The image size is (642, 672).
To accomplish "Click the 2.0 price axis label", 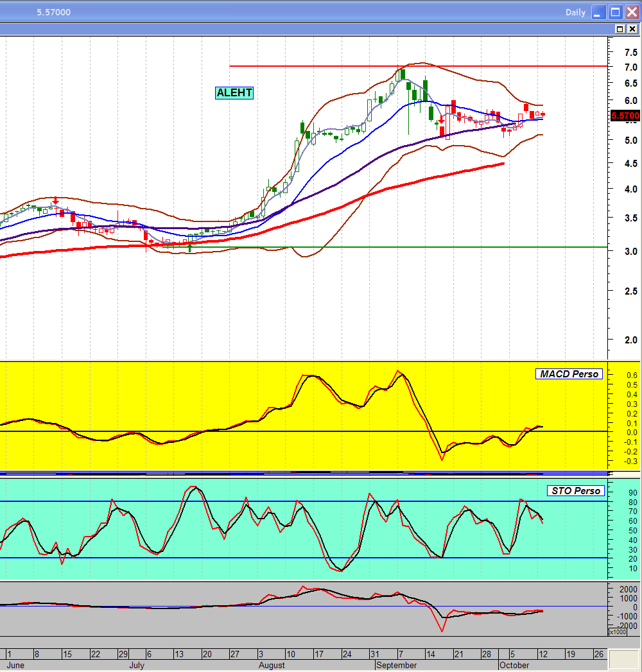I will (x=631, y=340).
